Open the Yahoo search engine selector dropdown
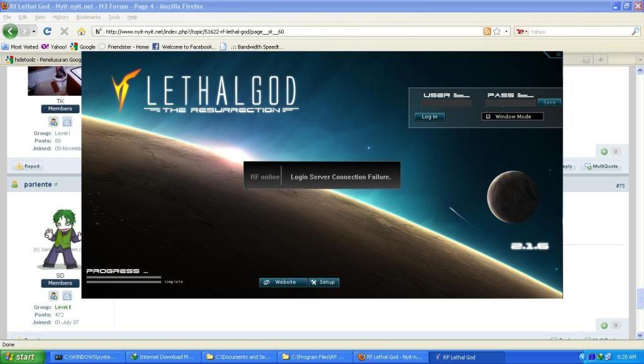Viewport: 644px width, 364px height. (x=521, y=31)
